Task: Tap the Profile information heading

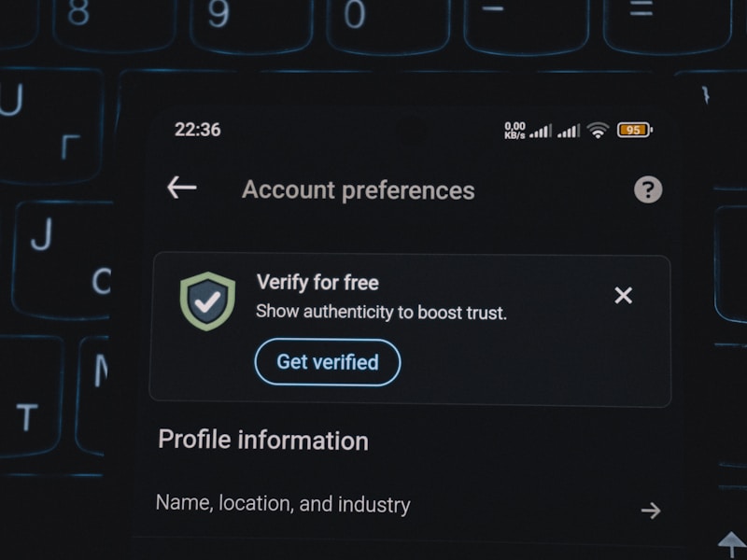Action: coord(263,440)
